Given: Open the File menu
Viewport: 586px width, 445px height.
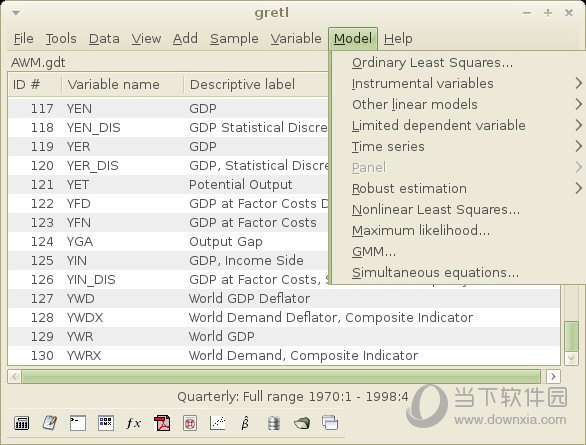Looking at the screenshot, I should pos(24,38).
